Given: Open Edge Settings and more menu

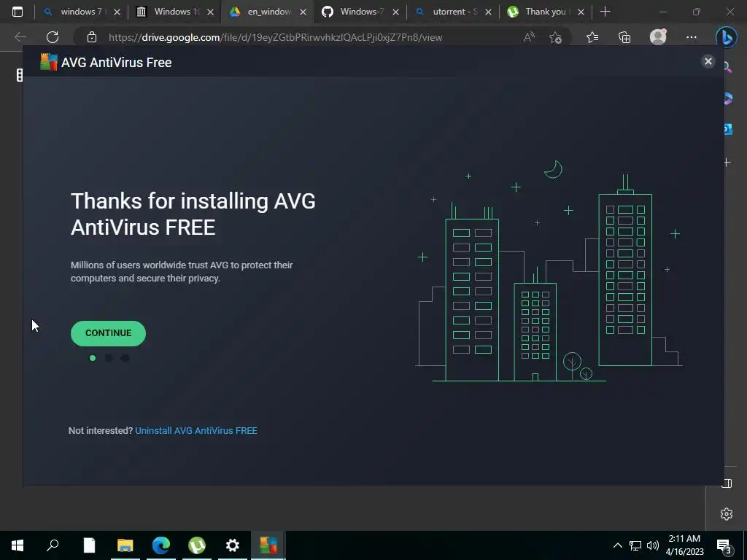Looking at the screenshot, I should pos(692,37).
